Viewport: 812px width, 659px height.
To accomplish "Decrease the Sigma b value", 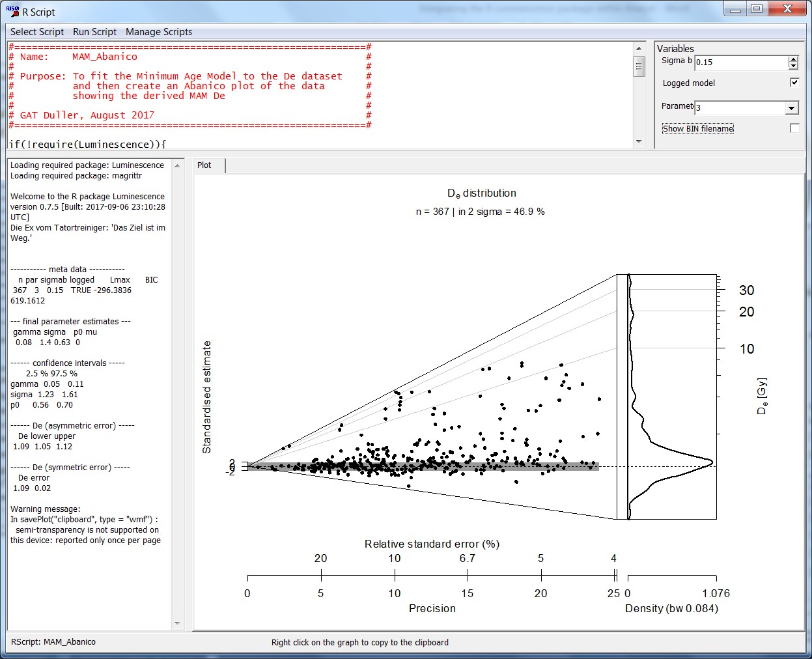I will pyautogui.click(x=793, y=66).
